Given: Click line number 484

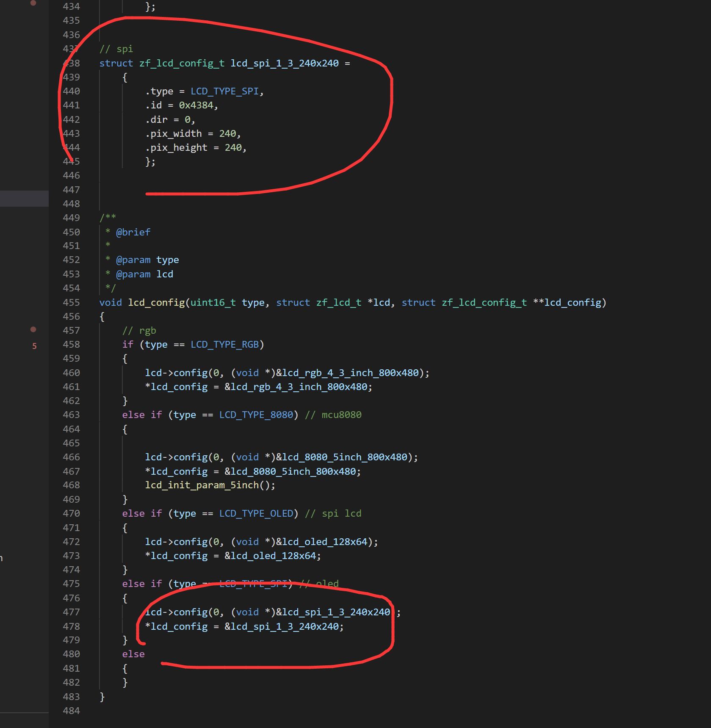Looking at the screenshot, I should tap(71, 711).
